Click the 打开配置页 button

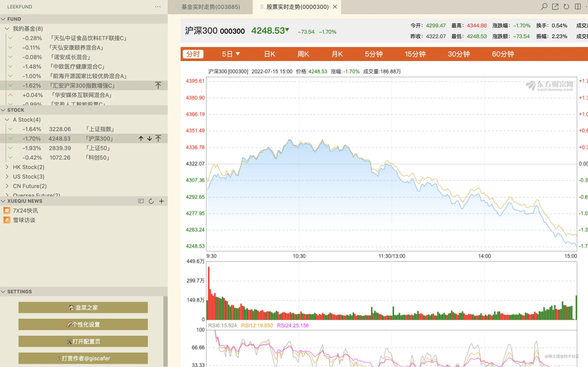point(83,341)
